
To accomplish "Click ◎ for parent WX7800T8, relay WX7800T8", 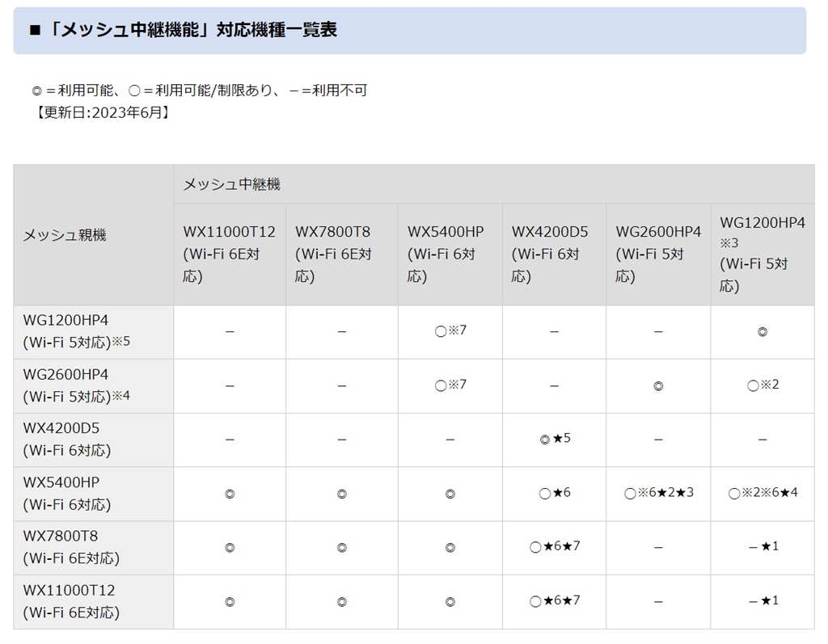I will [342, 548].
